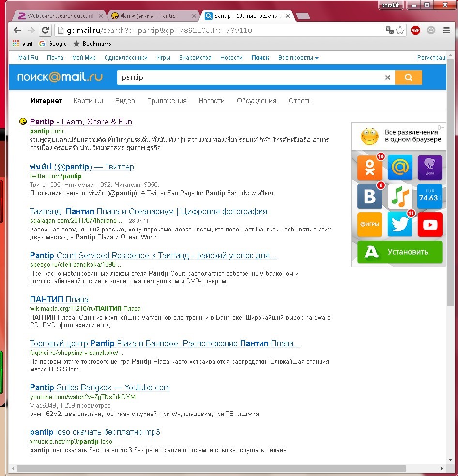Open the Google bookmark
This screenshot has width=458, height=476.
pyautogui.click(x=53, y=44)
